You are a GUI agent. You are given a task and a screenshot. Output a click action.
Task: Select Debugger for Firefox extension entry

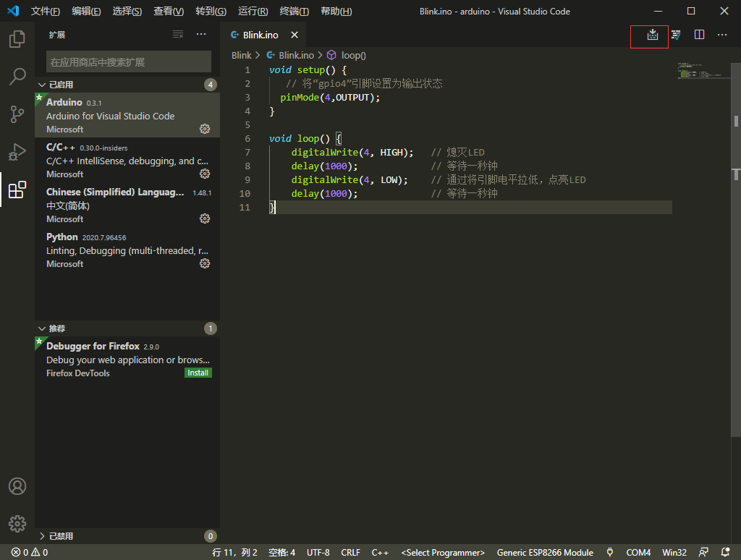[127, 359]
